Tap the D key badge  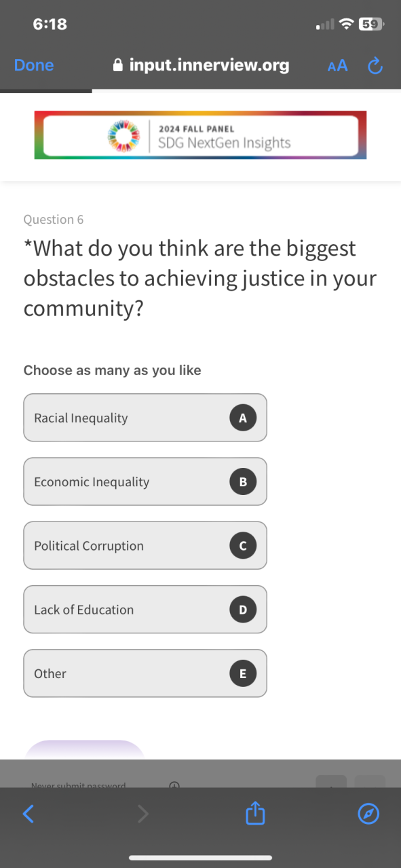point(243,610)
